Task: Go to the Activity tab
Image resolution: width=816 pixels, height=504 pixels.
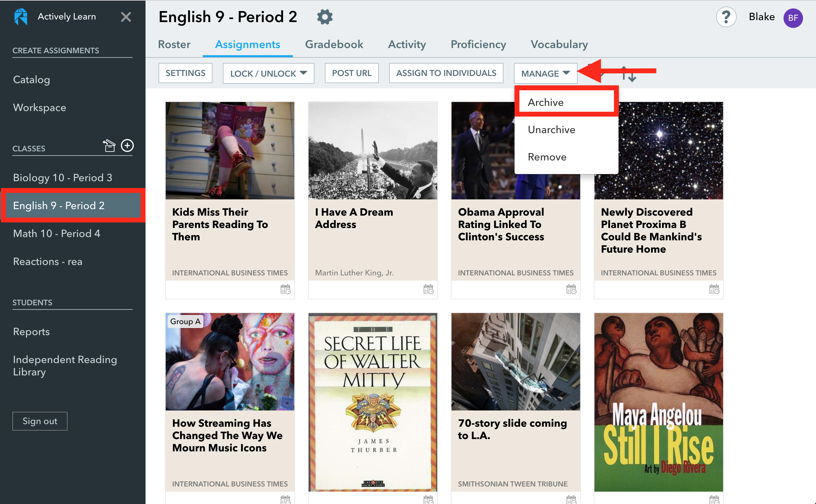Action: click(x=407, y=44)
